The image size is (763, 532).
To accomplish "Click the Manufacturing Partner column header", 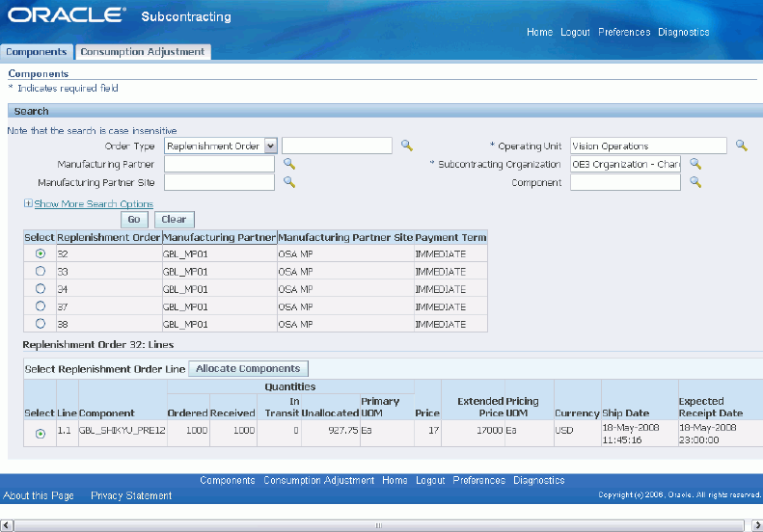I will point(220,237).
